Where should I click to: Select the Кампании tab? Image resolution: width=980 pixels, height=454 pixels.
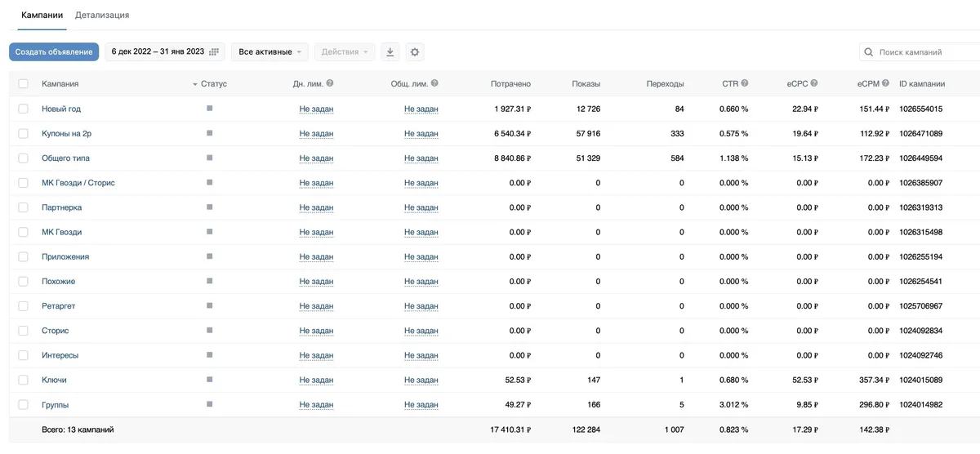click(42, 16)
